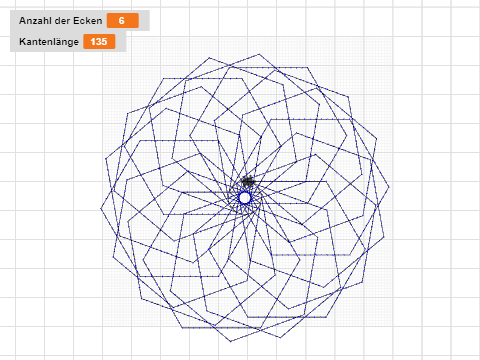Click the rightmost vertex of the hexagon pattern
The height and width of the screenshot is (360, 480).
(389, 187)
